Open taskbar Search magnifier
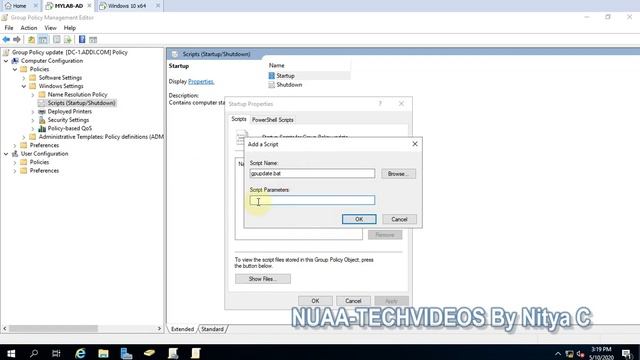This screenshot has height=360, width=640. pyautogui.click(x=34, y=353)
